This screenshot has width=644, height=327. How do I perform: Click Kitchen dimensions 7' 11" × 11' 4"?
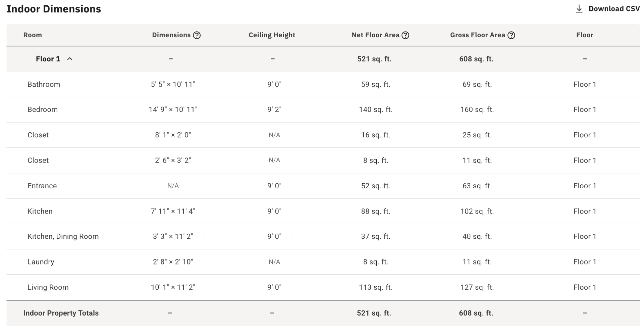click(173, 211)
